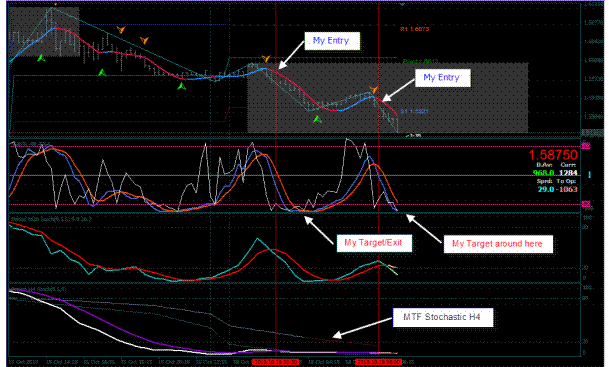Screen dimensions: 609x367
Task: Select the orange sell arrow above the first entry
Action: pos(266,59)
